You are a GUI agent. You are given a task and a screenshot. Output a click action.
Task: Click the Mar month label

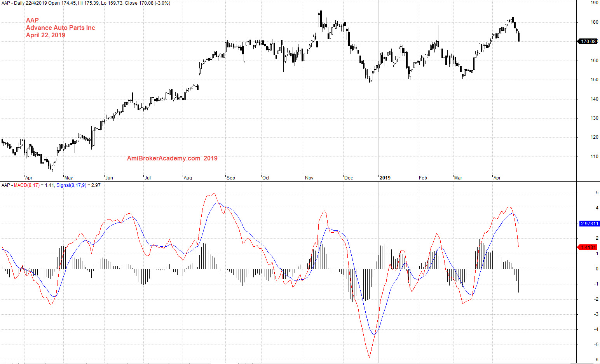pos(458,178)
